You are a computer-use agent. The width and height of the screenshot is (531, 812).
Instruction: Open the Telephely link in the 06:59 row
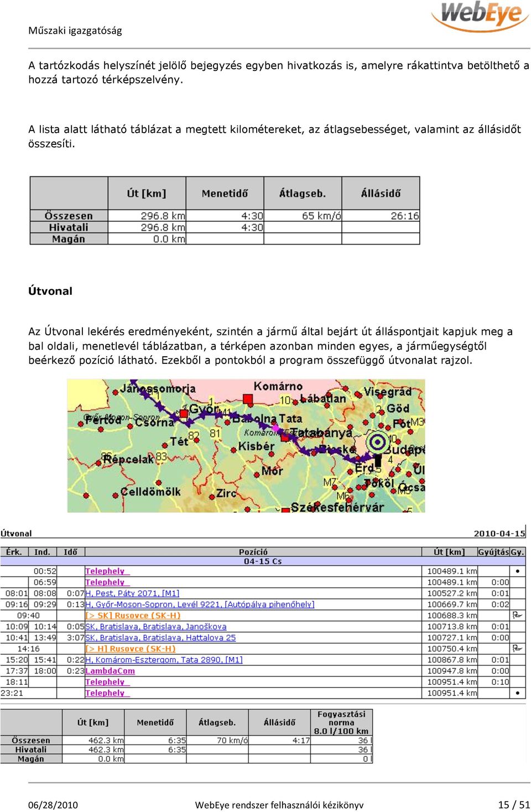click(107, 582)
